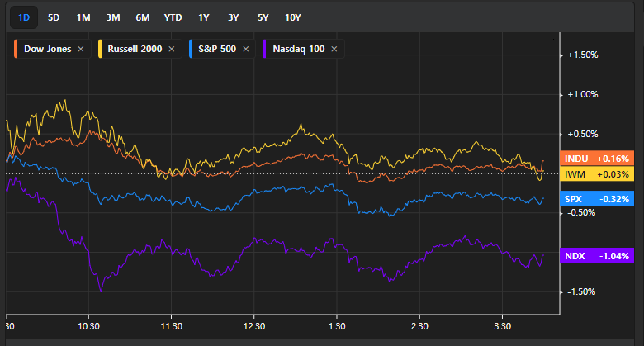Select the 1D time range tab
644x346 pixels.
[24, 17]
